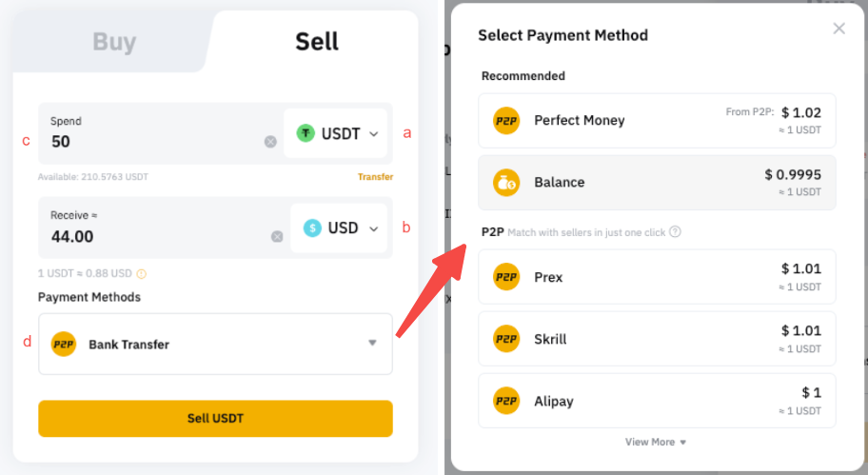Switch to the Buy tab

coord(114,42)
